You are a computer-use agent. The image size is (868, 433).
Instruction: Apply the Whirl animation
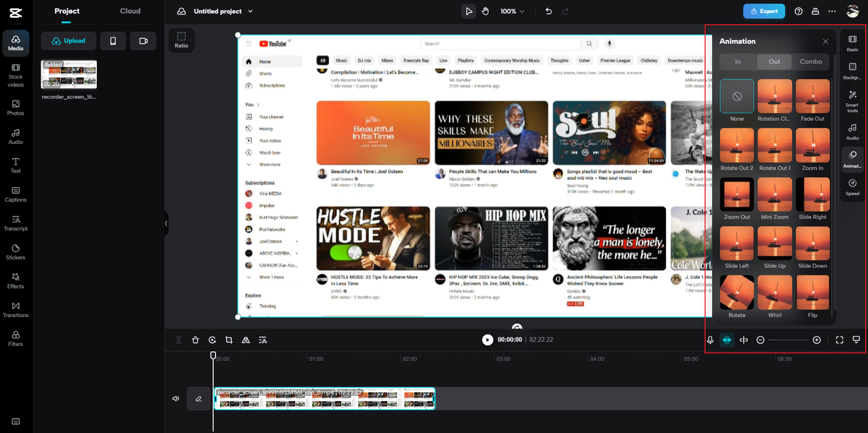tap(774, 292)
